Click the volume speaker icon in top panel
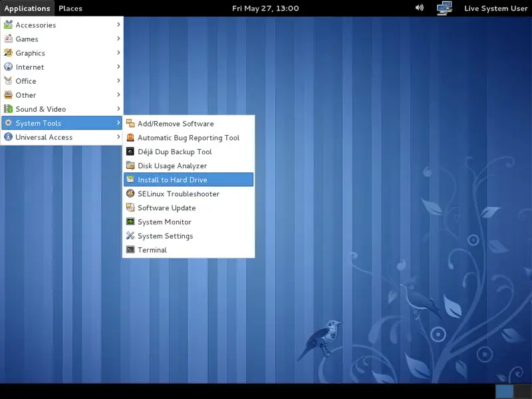Screen dimensions: 532x399 click(420, 8)
